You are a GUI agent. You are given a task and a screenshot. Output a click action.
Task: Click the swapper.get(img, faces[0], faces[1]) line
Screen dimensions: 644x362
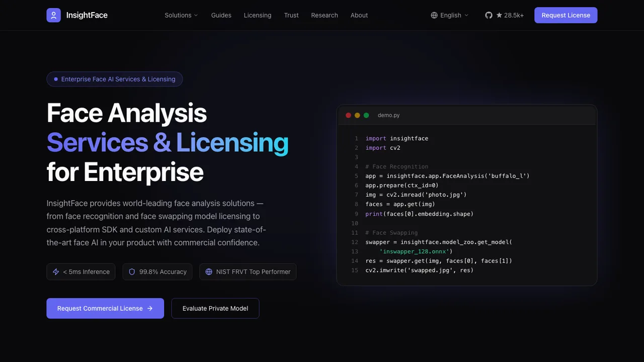[x=439, y=261]
